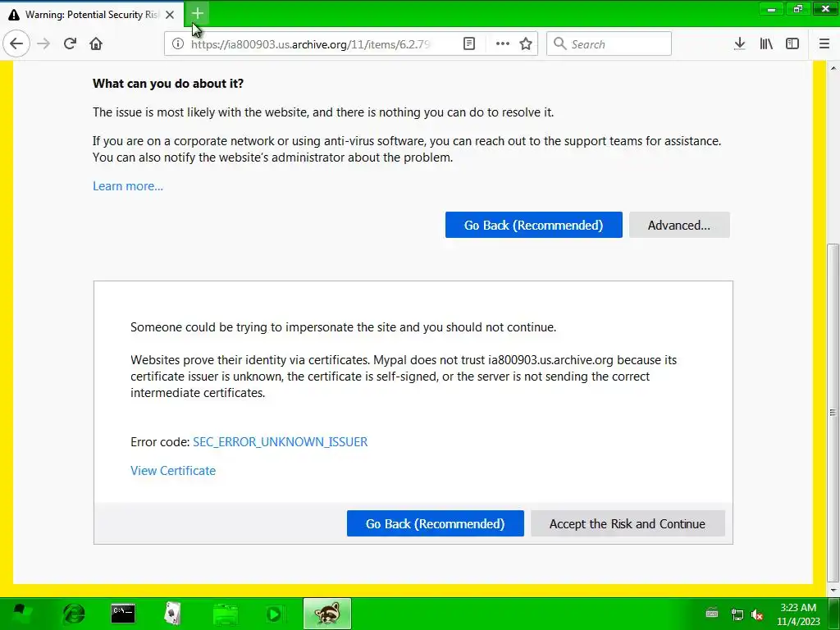Click Go Back (Recommended) in advanced panel
This screenshot has width=840, height=630.
(x=435, y=523)
